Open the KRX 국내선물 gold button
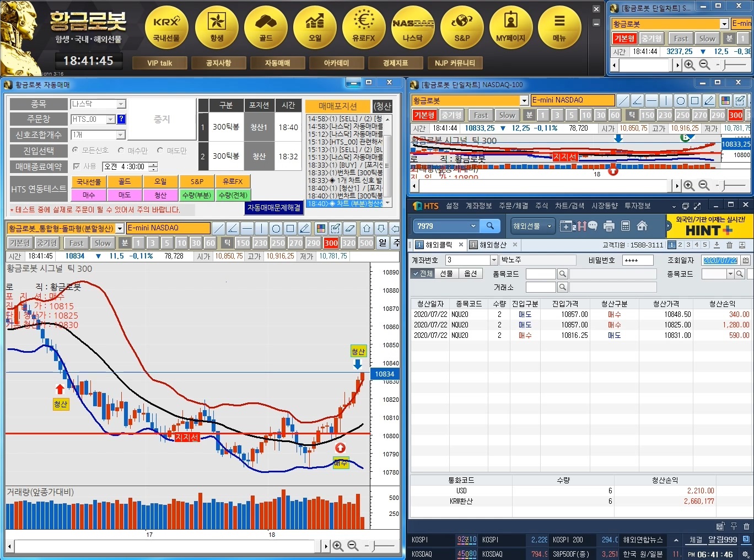 [x=166, y=28]
